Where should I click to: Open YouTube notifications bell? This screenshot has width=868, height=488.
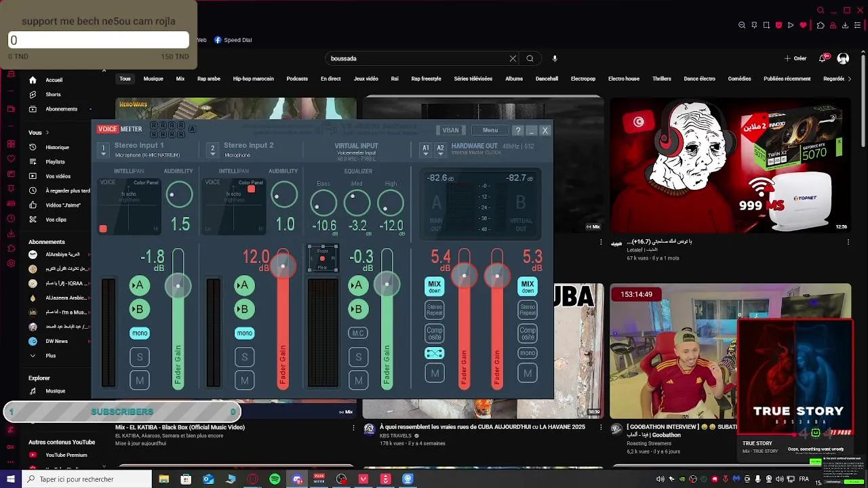click(823, 58)
